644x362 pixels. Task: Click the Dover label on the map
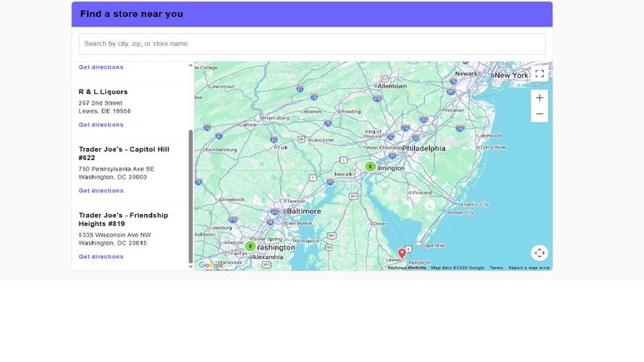click(380, 224)
